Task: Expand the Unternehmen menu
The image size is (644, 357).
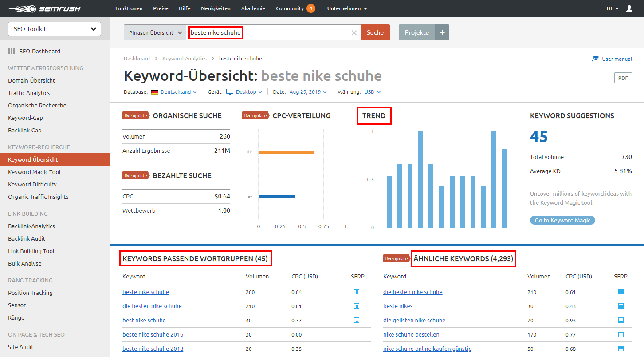Action: (x=347, y=8)
